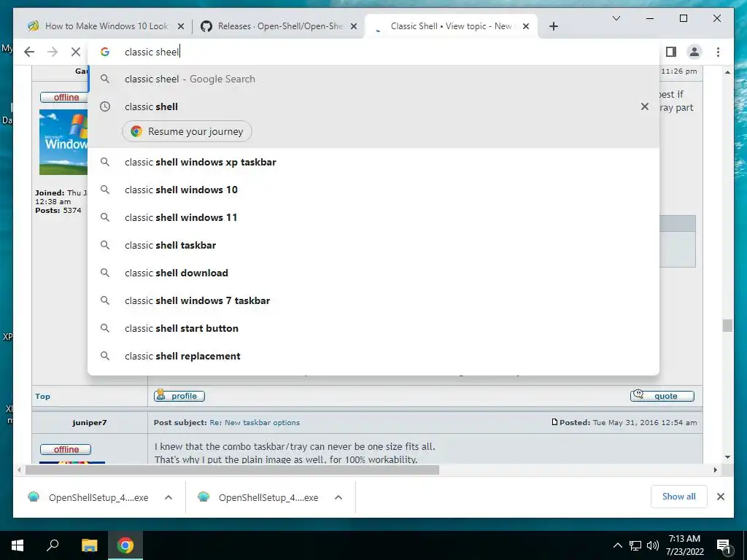Open the notification center icon
This screenshot has height=560, width=747.
[x=724, y=546]
